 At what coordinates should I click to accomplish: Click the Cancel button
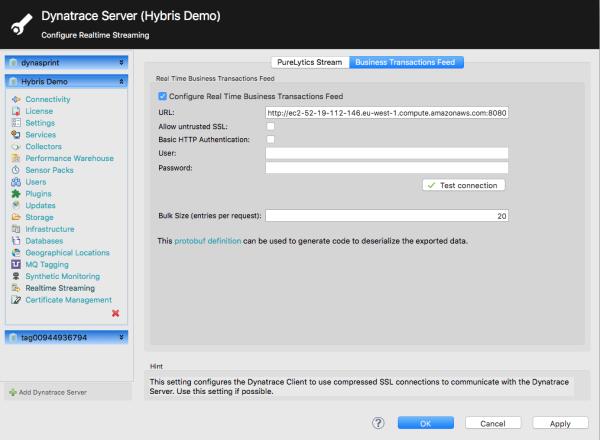(x=493, y=424)
